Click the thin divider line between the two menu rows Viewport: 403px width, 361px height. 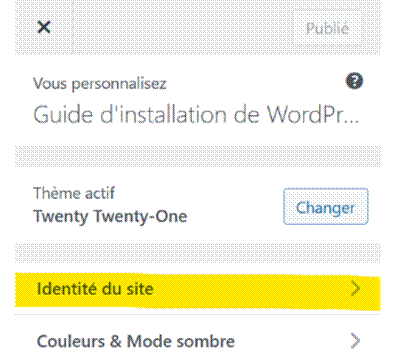(x=198, y=314)
